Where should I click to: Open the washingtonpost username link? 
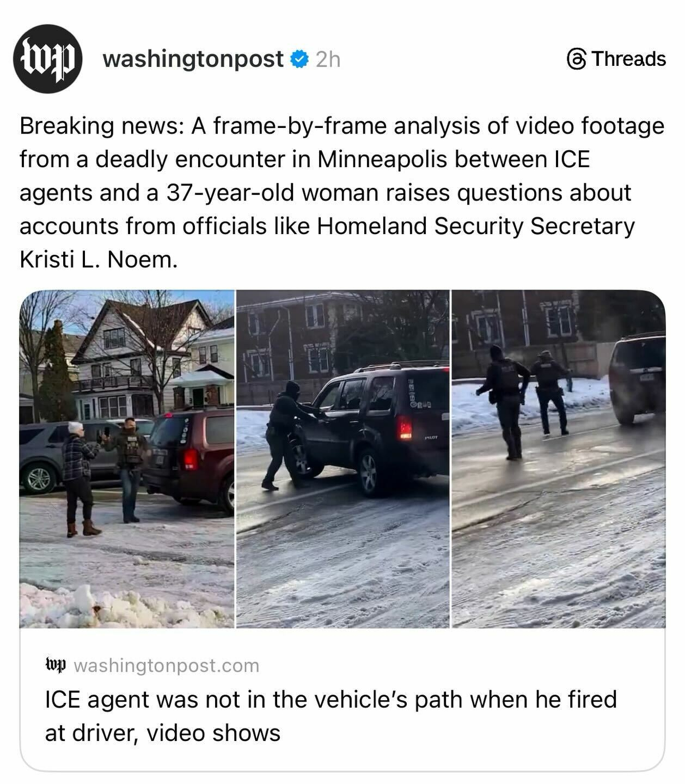pos(193,59)
